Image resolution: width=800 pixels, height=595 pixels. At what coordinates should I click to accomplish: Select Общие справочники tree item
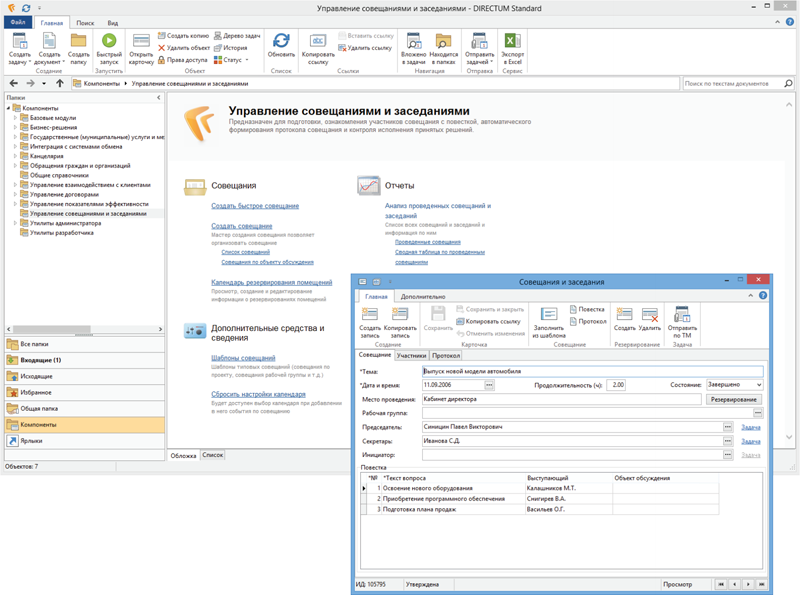pos(59,175)
